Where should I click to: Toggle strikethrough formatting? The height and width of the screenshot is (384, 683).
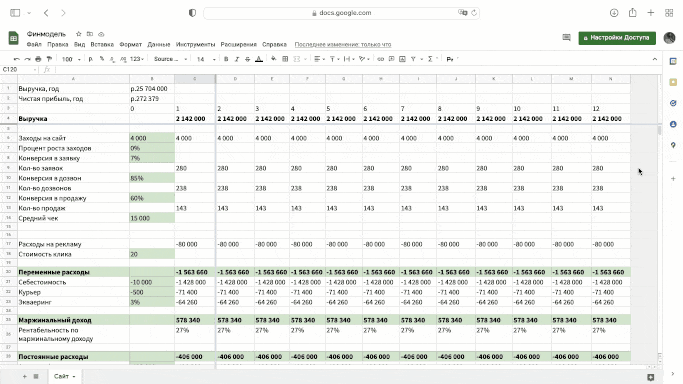point(247,59)
